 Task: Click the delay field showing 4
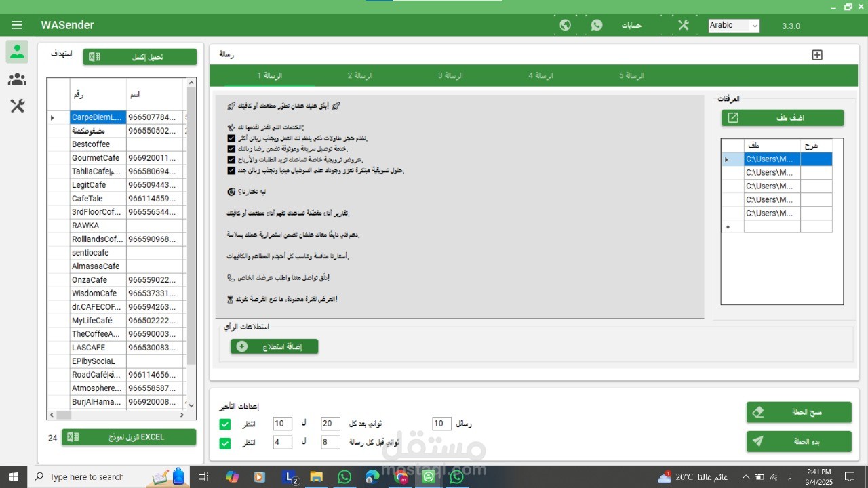282,443
